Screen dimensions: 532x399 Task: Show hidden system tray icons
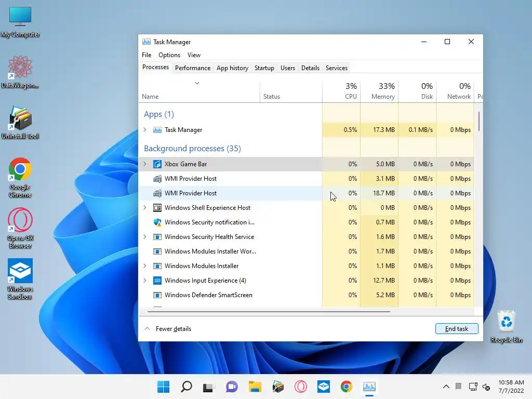(x=446, y=387)
